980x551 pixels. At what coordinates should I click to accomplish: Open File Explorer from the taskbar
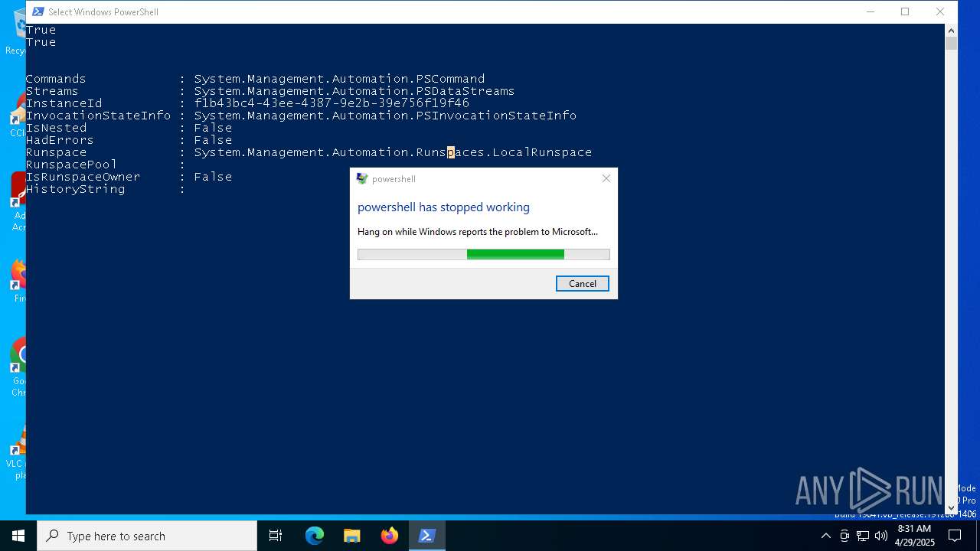click(352, 536)
